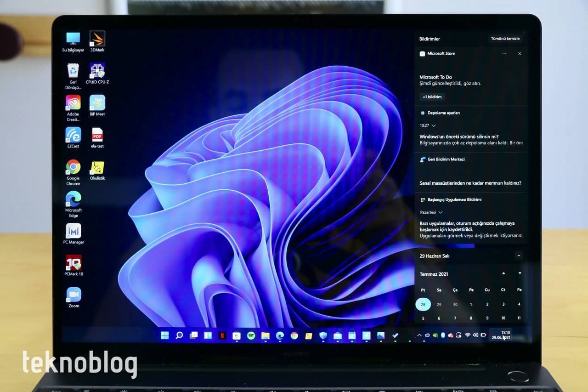
Task: Click the Zoom desktop shortcut
Action: coord(73,295)
